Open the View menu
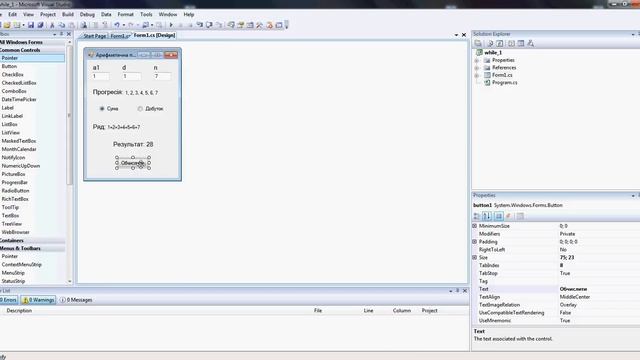 click(x=29, y=14)
